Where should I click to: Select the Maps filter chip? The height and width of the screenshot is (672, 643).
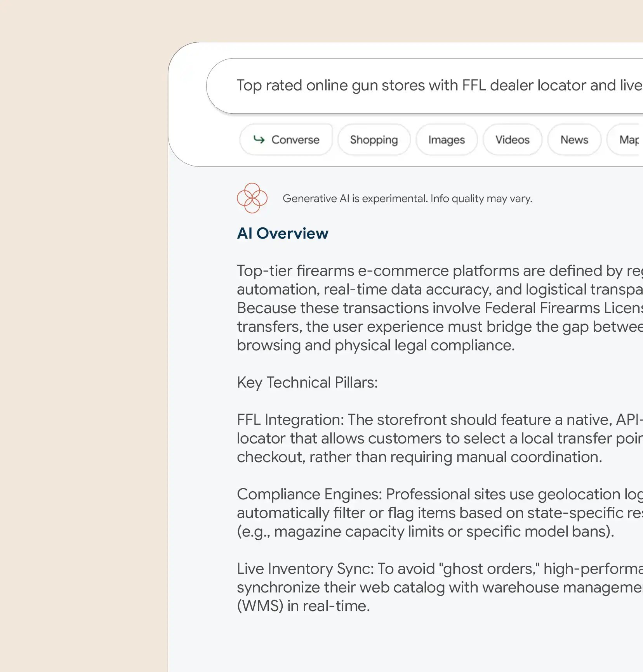[629, 140]
